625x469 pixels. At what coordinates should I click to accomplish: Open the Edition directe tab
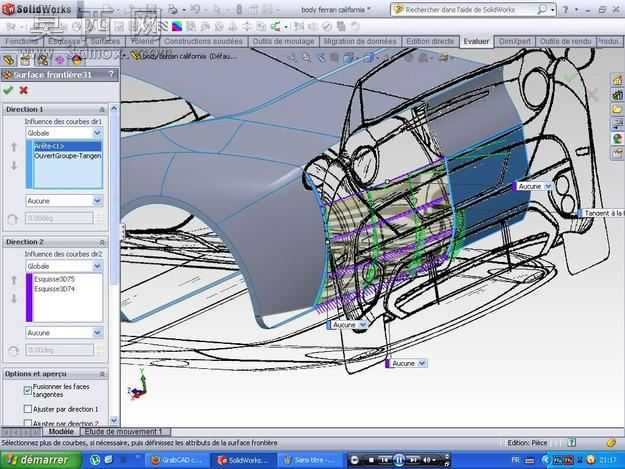tap(430, 41)
